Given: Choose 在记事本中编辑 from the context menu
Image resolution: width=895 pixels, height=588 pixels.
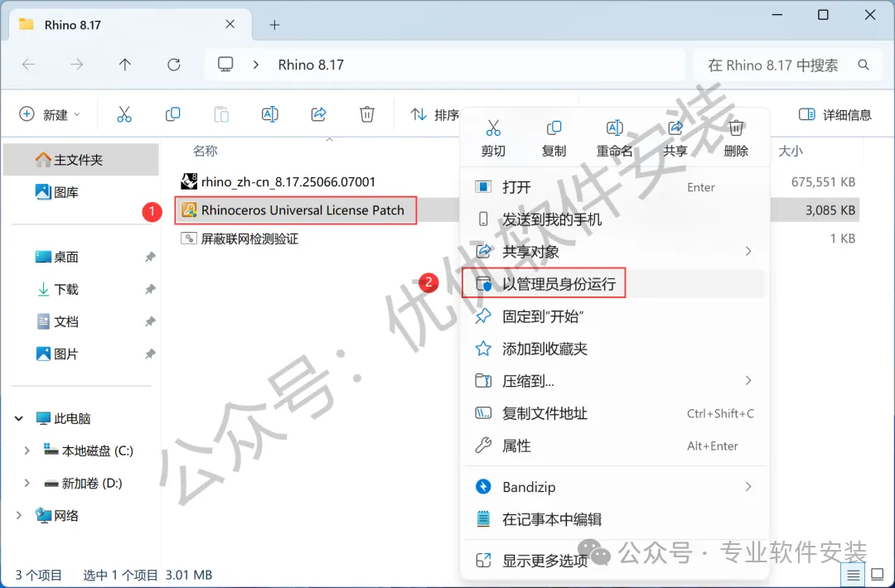Looking at the screenshot, I should tap(614, 519).
